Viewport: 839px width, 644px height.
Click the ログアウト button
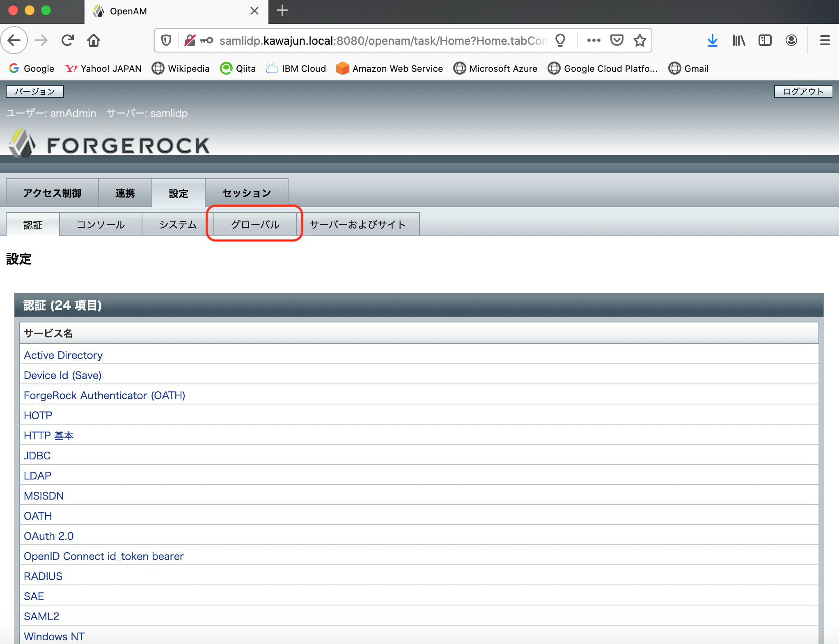click(803, 91)
